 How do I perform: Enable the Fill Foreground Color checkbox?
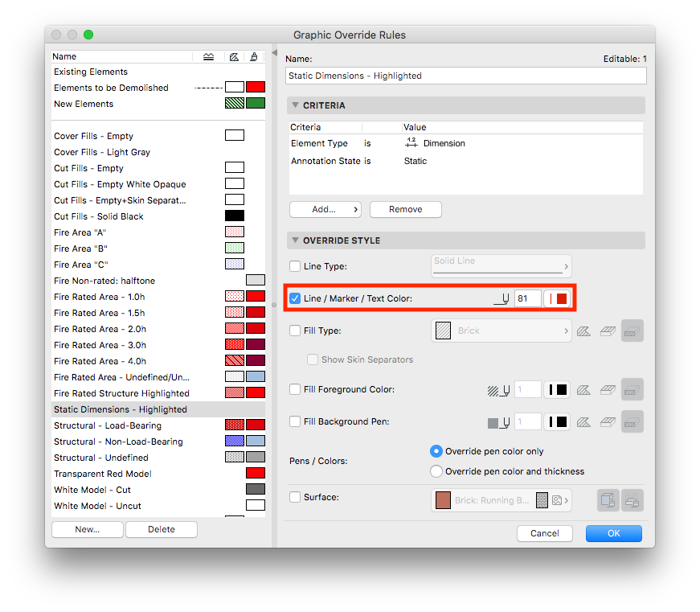click(x=295, y=389)
